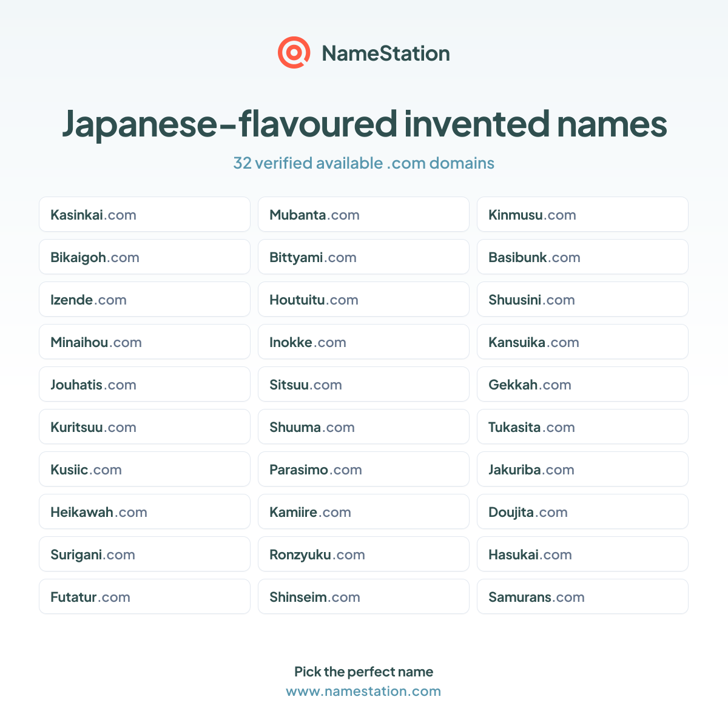Open the Izende.com domain entry

point(145,299)
